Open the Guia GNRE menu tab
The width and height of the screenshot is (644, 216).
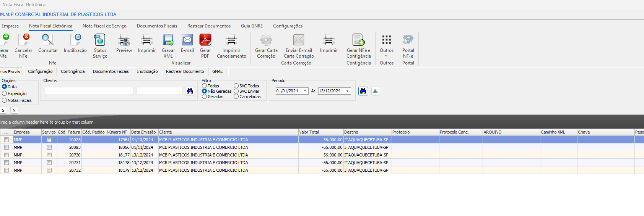point(252,26)
